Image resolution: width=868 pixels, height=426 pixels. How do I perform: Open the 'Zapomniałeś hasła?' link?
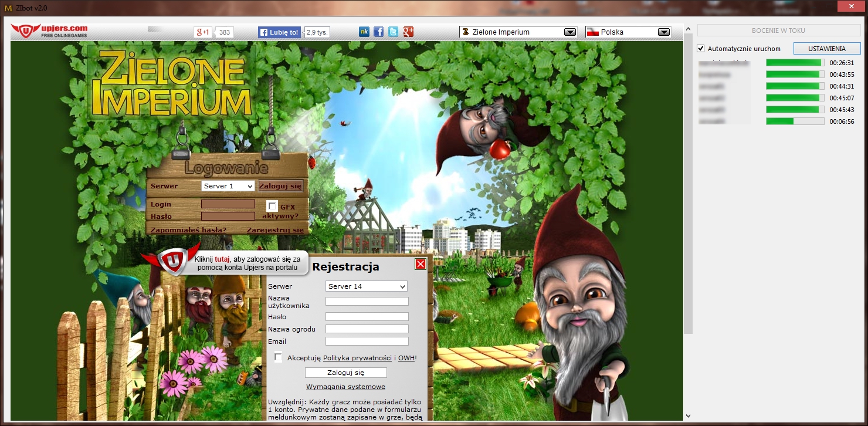(x=188, y=230)
